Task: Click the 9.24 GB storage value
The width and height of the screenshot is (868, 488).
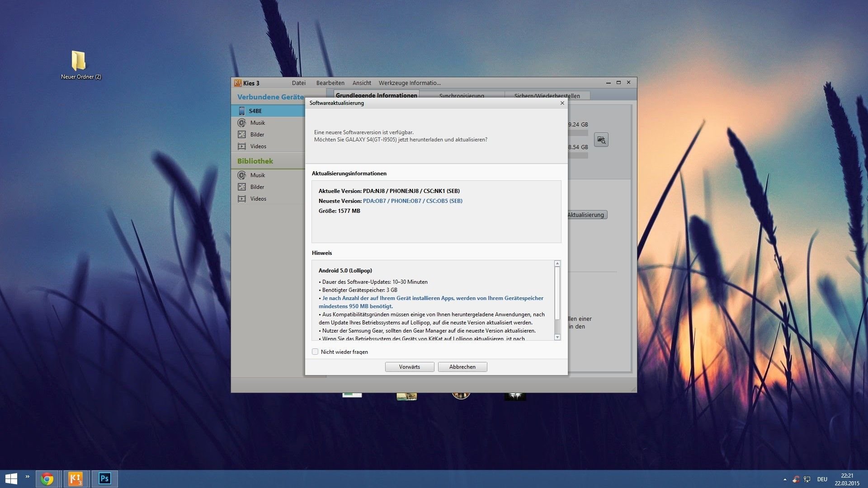Action: [x=578, y=124]
